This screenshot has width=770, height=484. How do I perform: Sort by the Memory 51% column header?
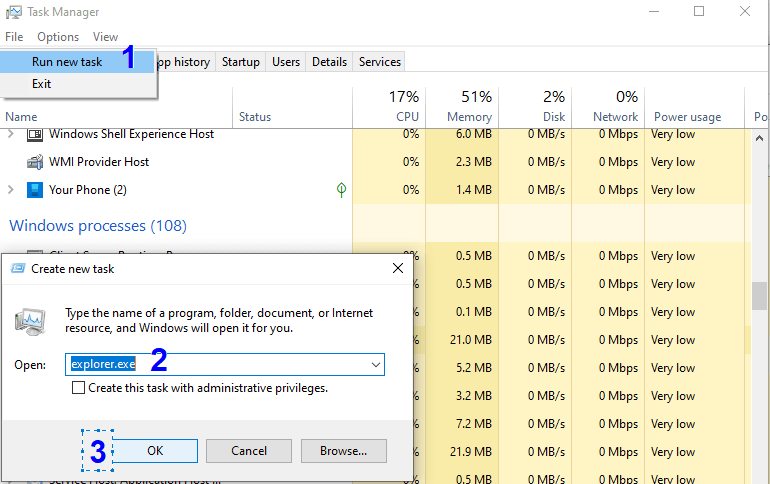coord(462,107)
